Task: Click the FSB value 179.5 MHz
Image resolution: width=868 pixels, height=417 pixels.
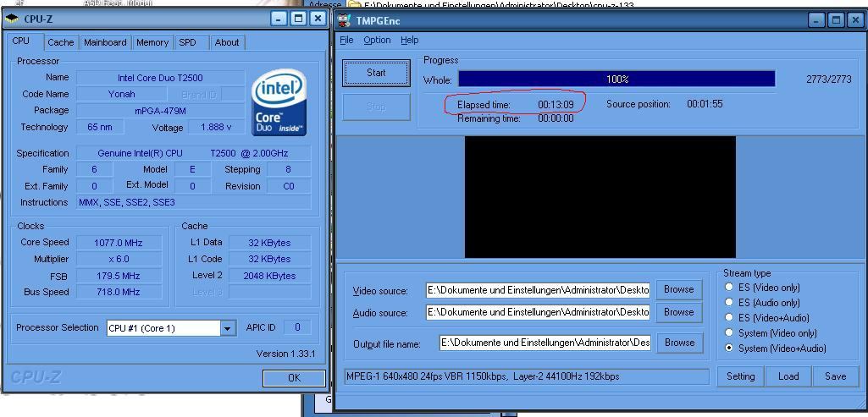Action: click(119, 276)
